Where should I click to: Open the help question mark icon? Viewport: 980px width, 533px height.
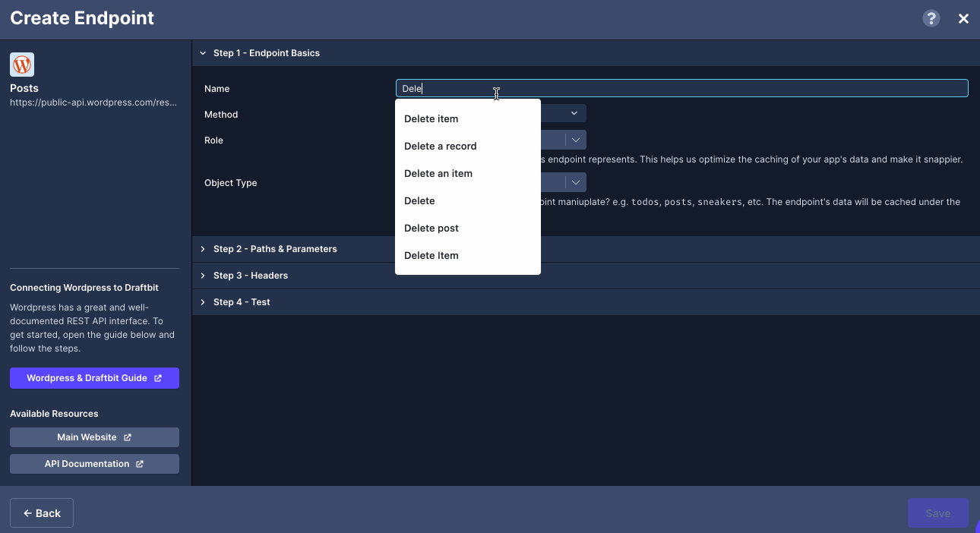point(931,19)
